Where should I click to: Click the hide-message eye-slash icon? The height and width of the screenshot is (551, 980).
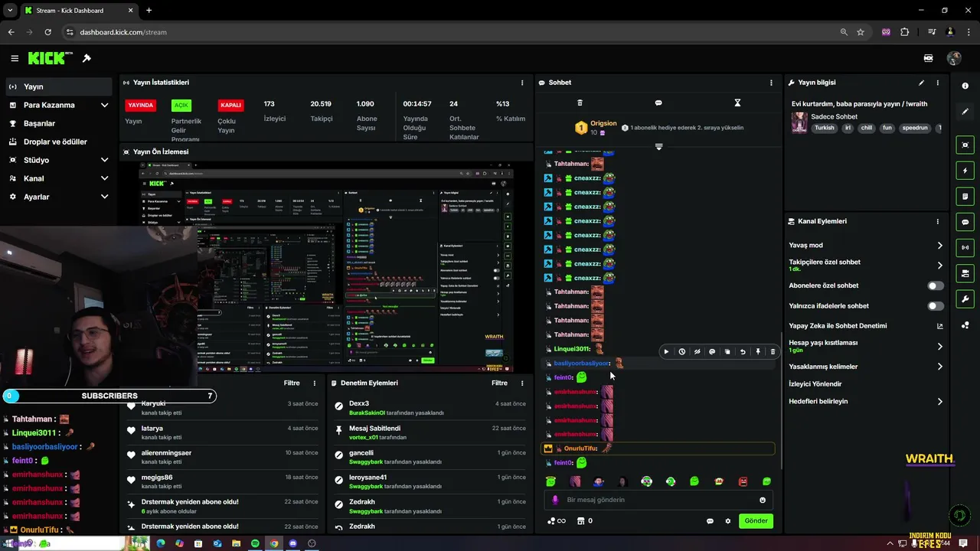(697, 352)
